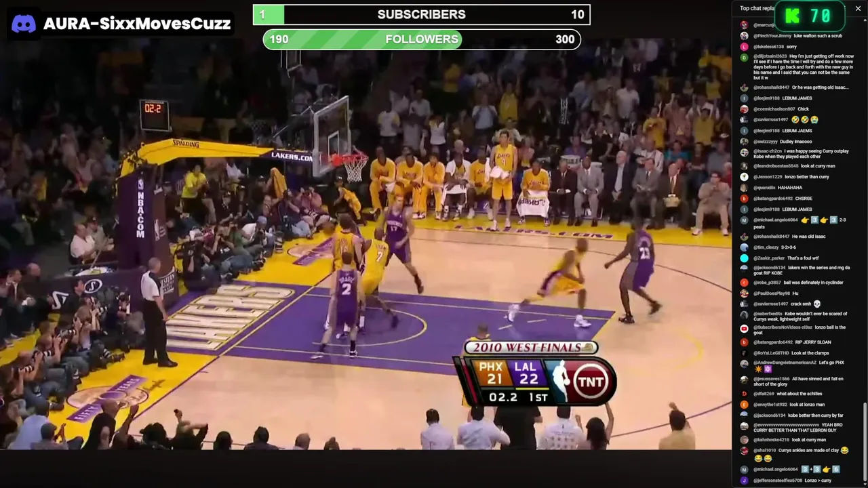This screenshot has height=488, width=868.
Task: Click the 2010 West Finals banner
Action: tap(531, 348)
